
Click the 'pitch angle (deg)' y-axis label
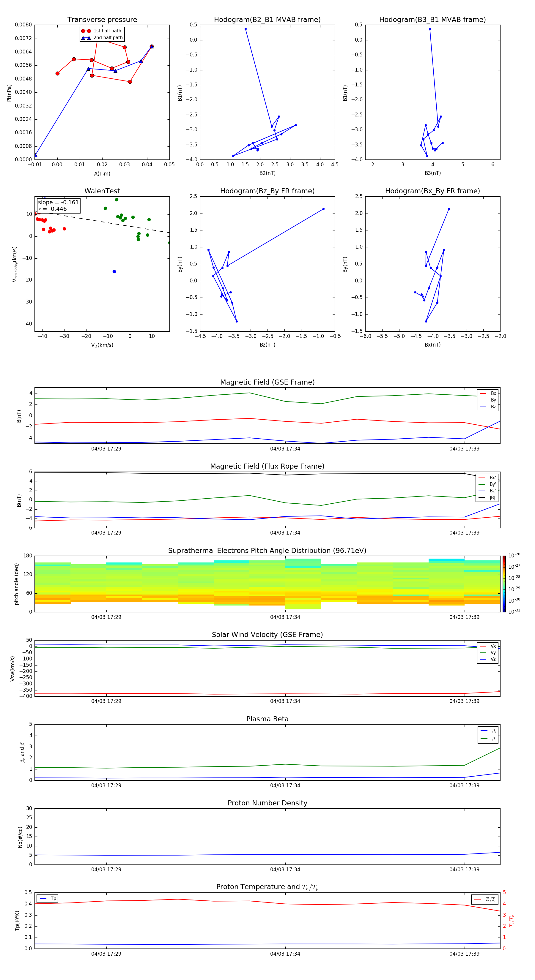16,584
